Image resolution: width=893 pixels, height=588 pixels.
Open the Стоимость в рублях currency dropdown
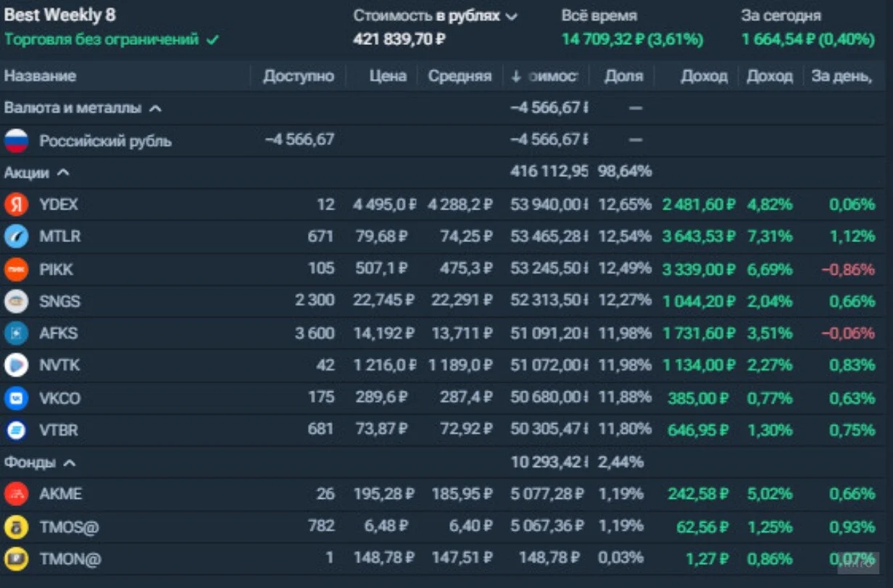point(436,16)
